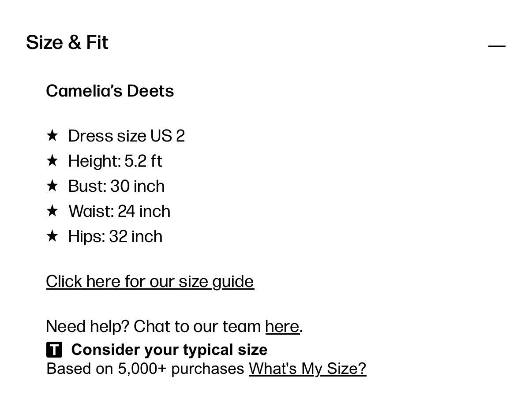Click Height: 5.2 ft text
The height and width of the screenshot is (414, 532).
coord(115,161)
